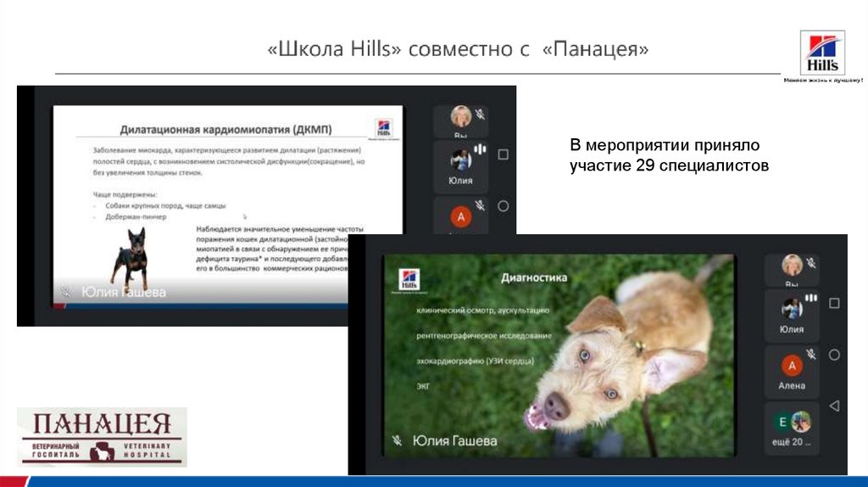Click Hill's logo on Диагностика slide

click(409, 279)
